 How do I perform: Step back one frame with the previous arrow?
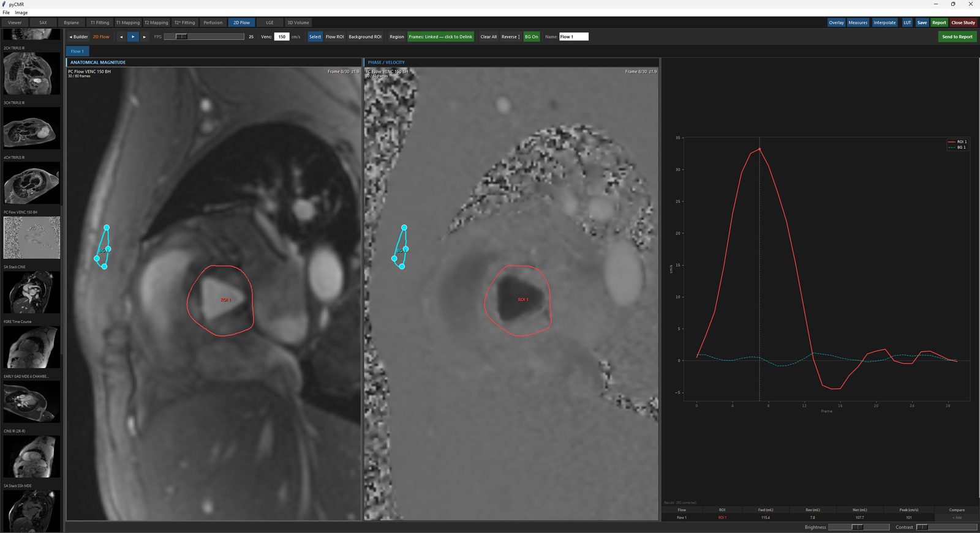click(121, 37)
